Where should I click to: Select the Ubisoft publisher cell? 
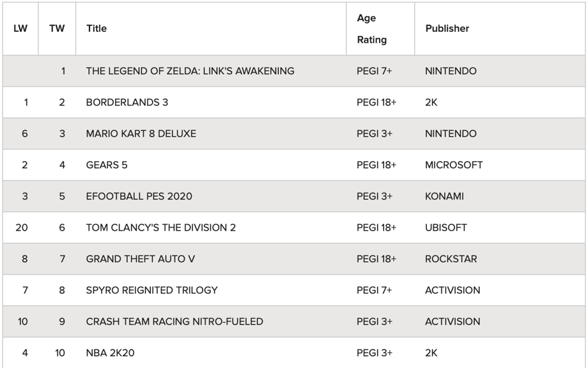(x=445, y=227)
